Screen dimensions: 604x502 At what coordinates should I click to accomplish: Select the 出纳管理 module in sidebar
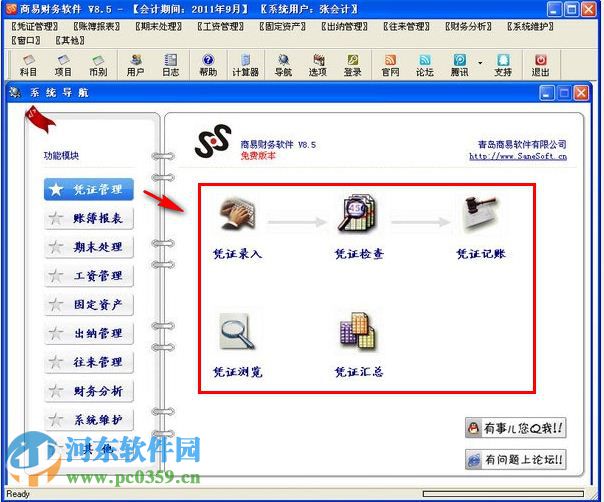(x=89, y=333)
